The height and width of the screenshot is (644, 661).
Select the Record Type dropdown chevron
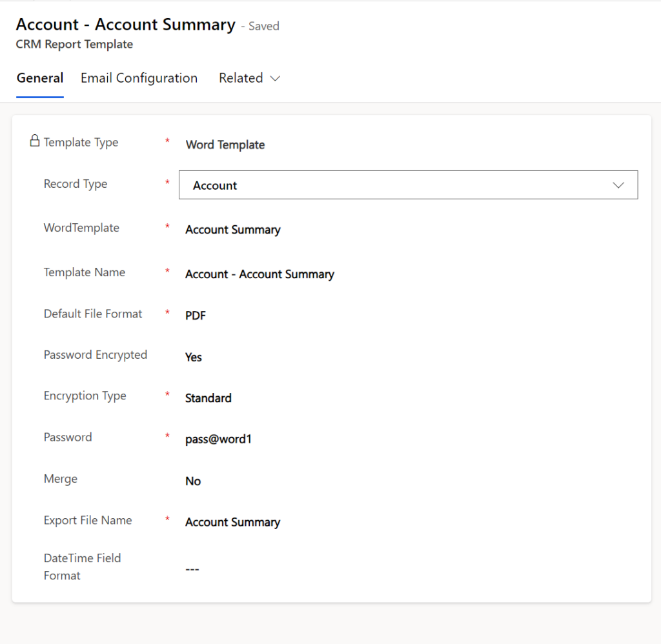[618, 185]
